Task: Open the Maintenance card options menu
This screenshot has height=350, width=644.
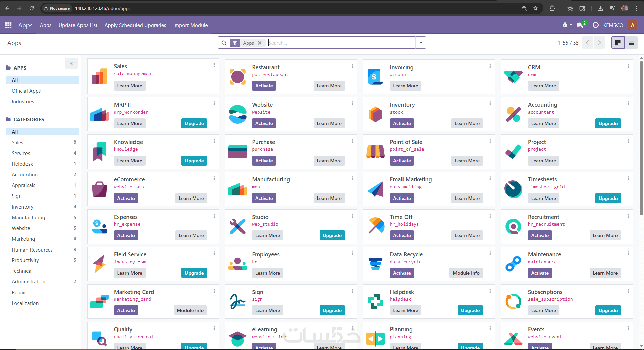Action: [x=628, y=253]
